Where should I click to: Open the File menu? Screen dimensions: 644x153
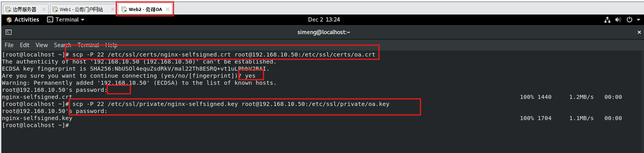tap(9, 45)
